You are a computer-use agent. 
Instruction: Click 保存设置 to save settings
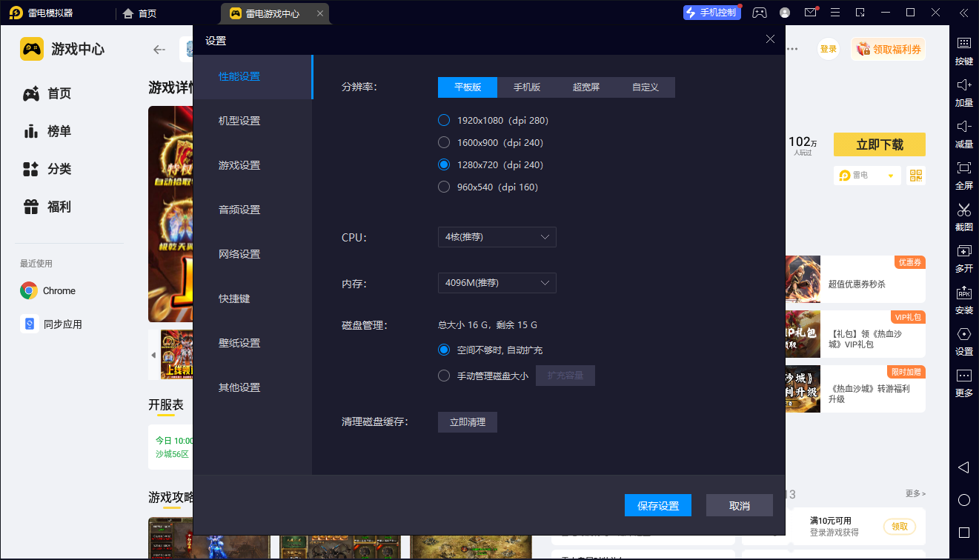(x=657, y=504)
